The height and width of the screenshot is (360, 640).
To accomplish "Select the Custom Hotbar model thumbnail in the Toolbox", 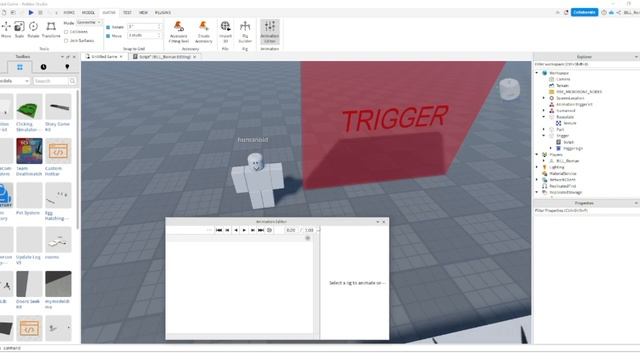I will (x=58, y=151).
